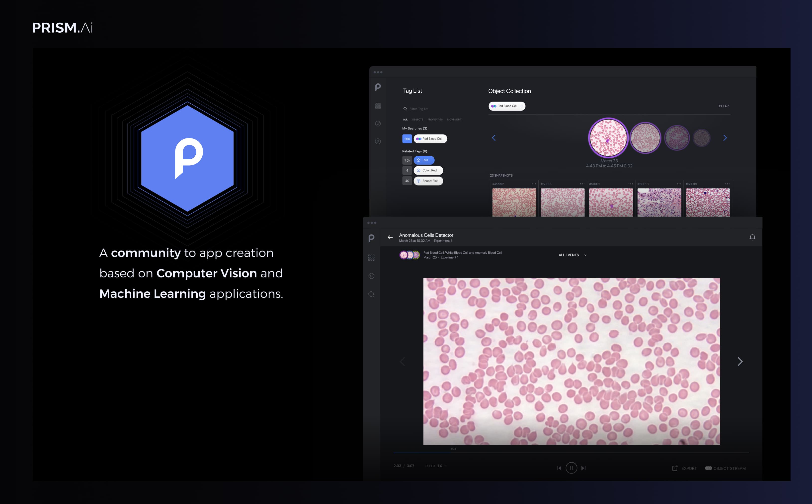Screen dimensions: 812x504
Task: Toggle the Shape: Flat related tag
Action: (428, 181)
